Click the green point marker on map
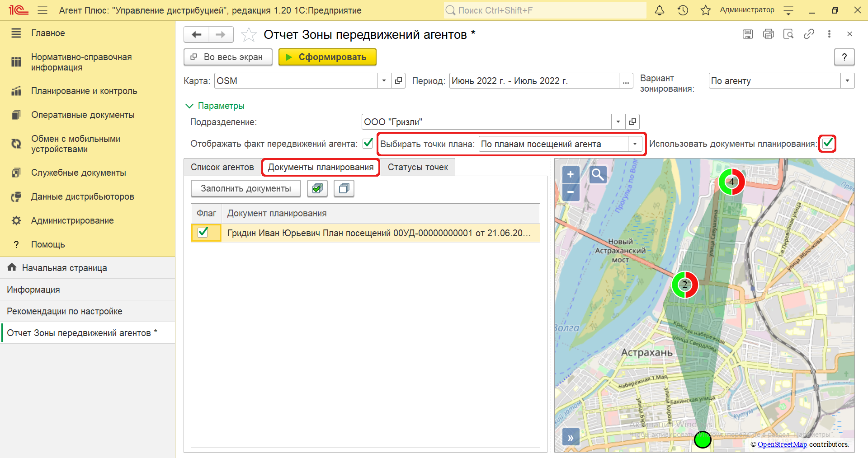The width and height of the screenshot is (868, 458). [x=703, y=439]
